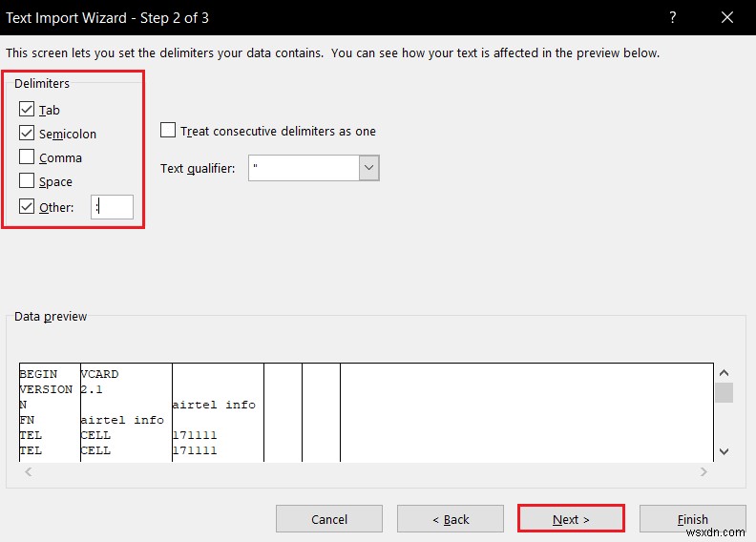Click the vertical scrollbar thumb in preview
Screen dimensions: 756x542
point(724,392)
